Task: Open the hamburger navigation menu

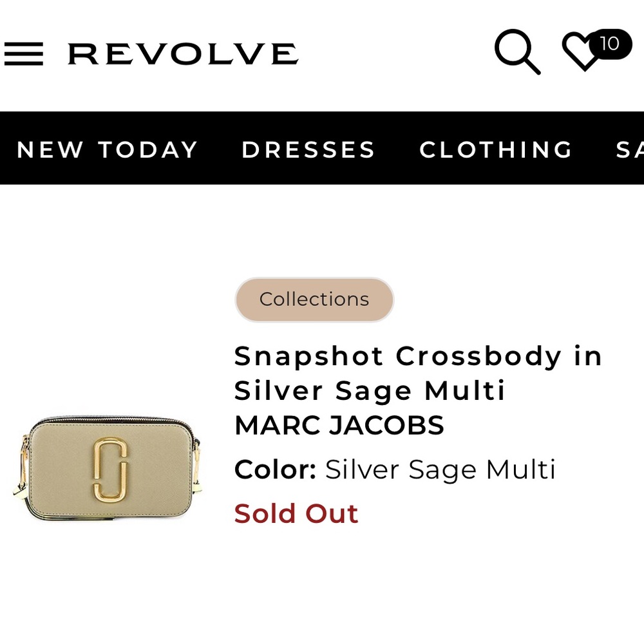Action: tap(24, 54)
